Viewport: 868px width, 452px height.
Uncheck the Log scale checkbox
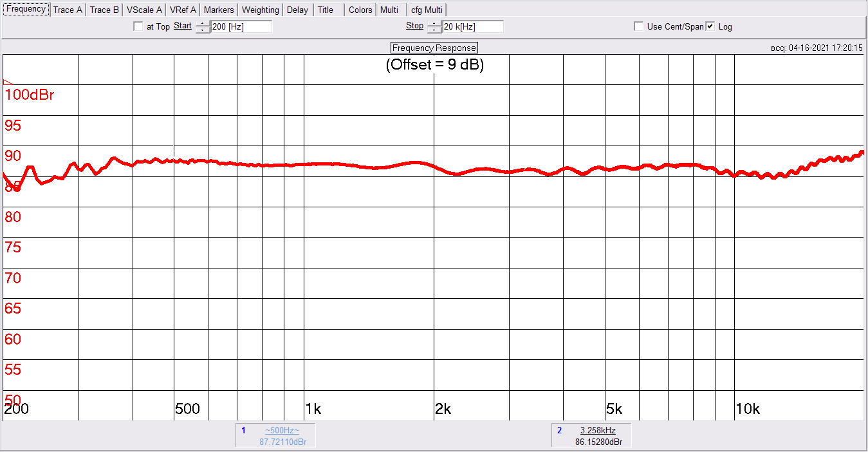click(710, 26)
